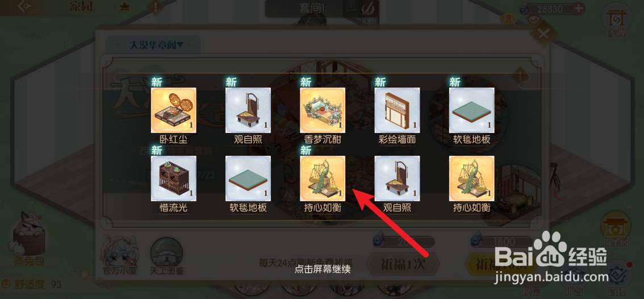Tap 点击屏幕继续 to continue
The image size is (644, 299).
322,270
